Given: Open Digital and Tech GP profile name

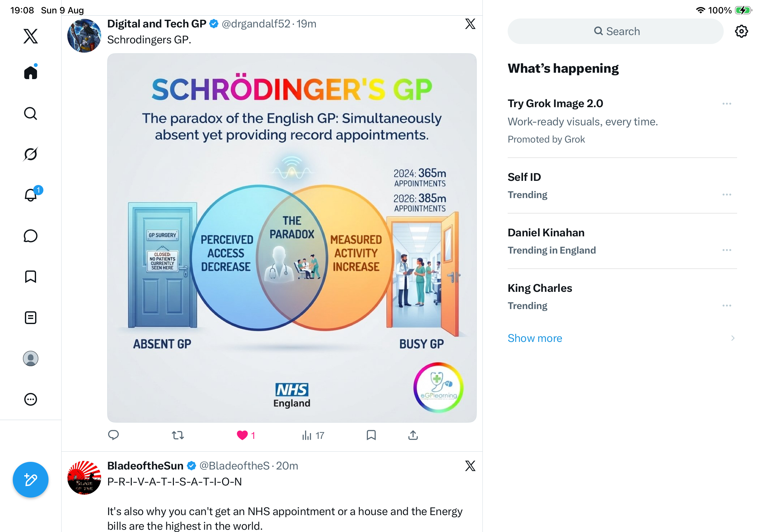Looking at the screenshot, I should coord(157,24).
